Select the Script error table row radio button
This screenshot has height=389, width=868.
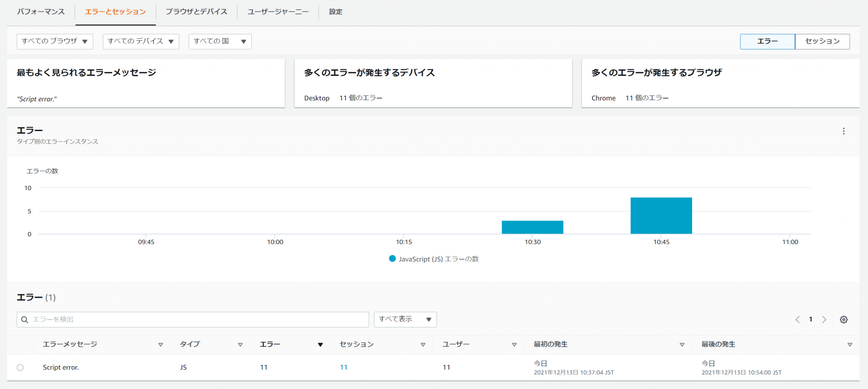point(20,367)
